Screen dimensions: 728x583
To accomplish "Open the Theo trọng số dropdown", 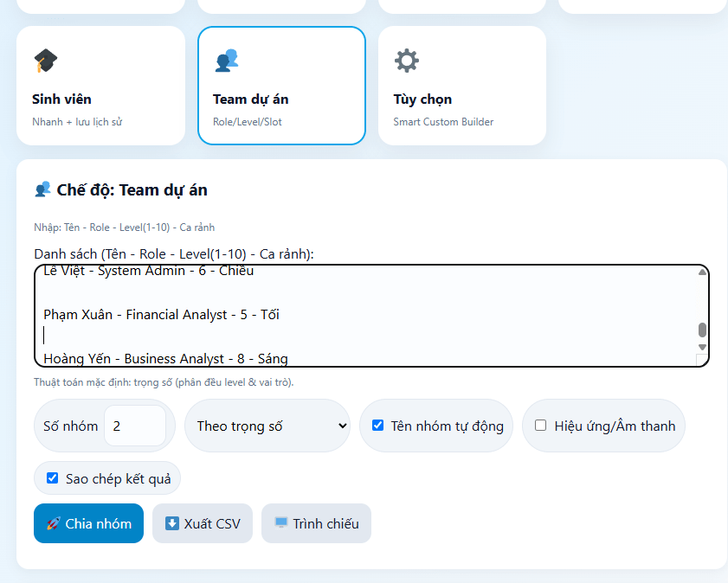I will tap(267, 426).
